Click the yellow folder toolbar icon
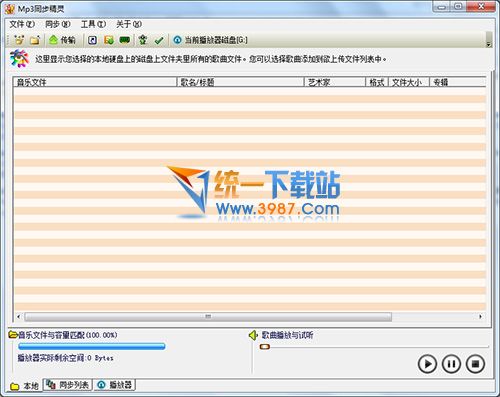 pos(35,40)
